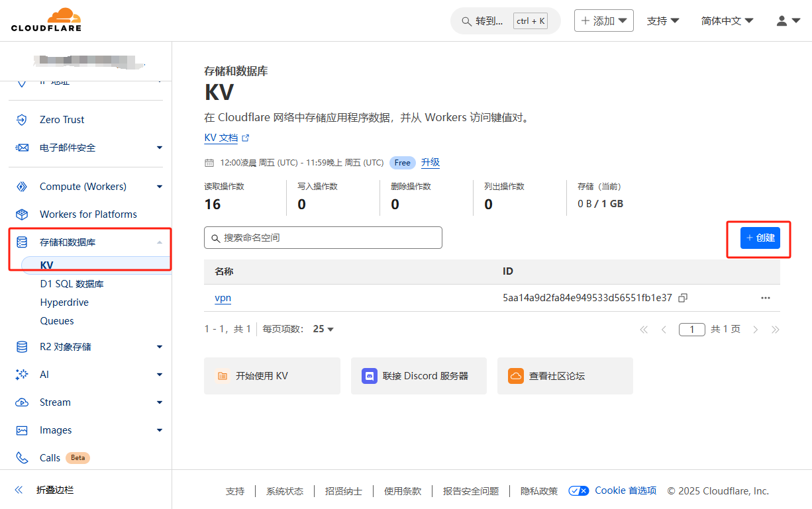Click the Zero Trust shield icon
This screenshot has height=509, width=812.
point(22,120)
